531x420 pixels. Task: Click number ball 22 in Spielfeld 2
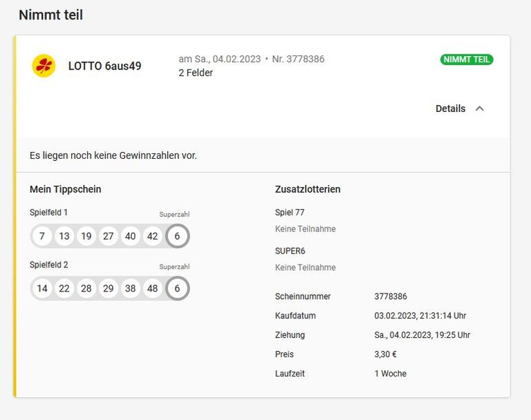[64, 288]
